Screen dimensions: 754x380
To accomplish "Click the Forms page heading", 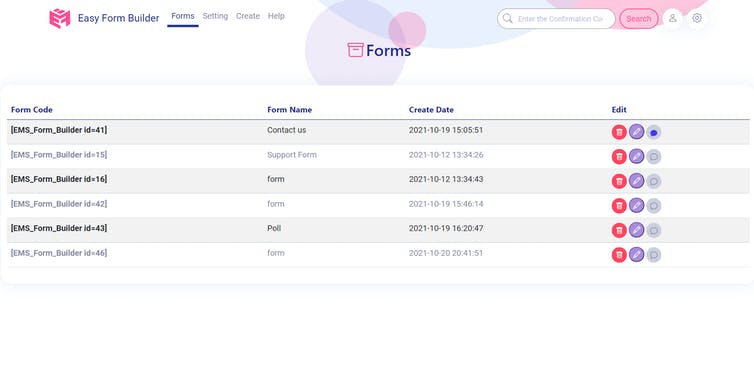I will [x=388, y=50].
